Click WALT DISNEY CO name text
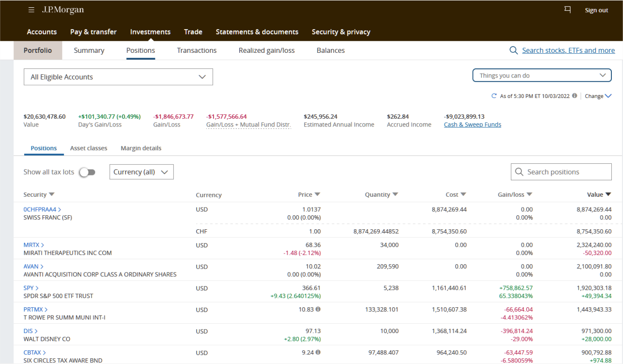623x364 pixels. click(47, 339)
